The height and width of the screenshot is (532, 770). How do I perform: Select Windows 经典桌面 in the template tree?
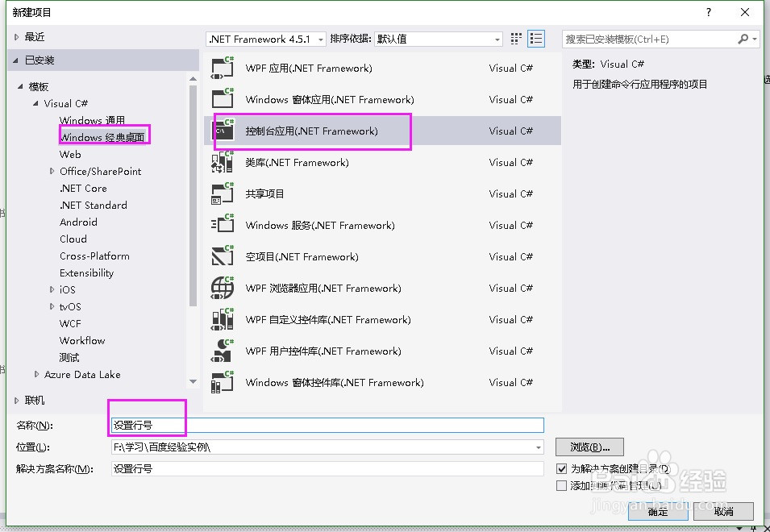pyautogui.click(x=102, y=136)
